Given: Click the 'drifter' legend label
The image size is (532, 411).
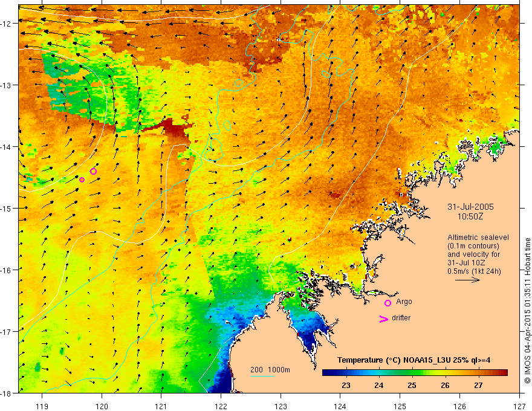Looking at the screenshot, I should point(401,318).
